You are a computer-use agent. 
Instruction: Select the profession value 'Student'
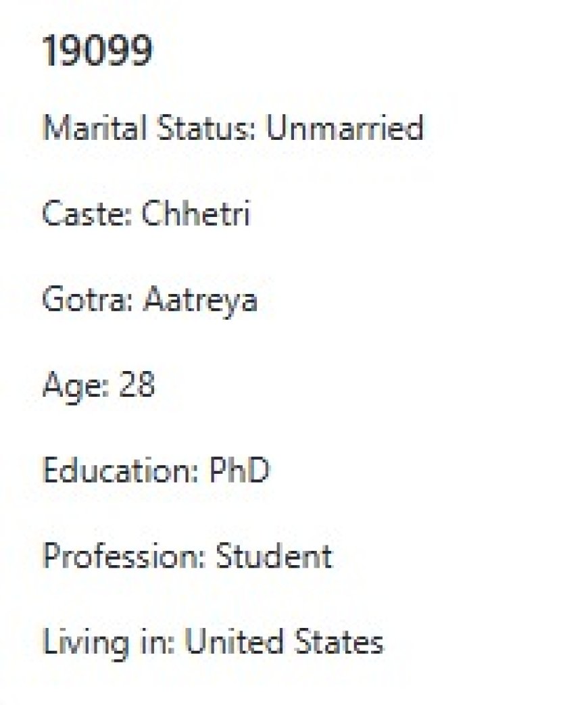point(274,556)
